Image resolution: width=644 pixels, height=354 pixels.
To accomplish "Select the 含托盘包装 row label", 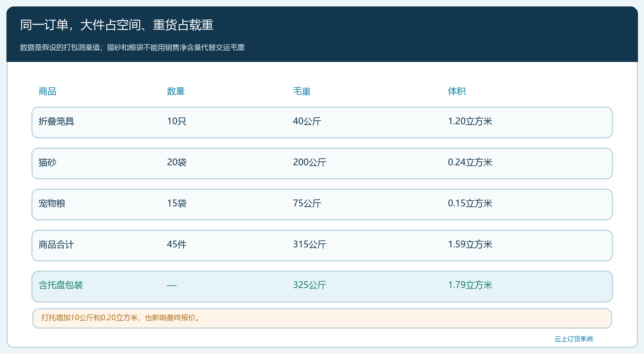I will coord(61,285).
